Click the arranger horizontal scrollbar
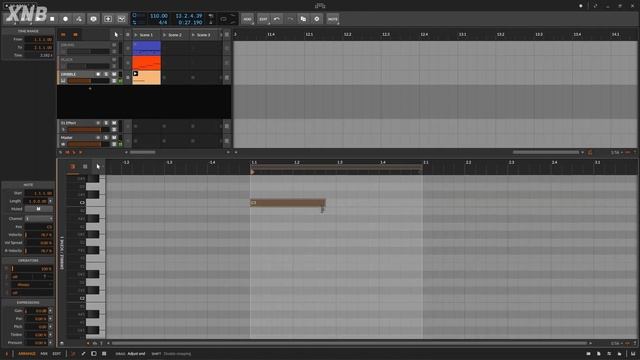 click(546, 153)
